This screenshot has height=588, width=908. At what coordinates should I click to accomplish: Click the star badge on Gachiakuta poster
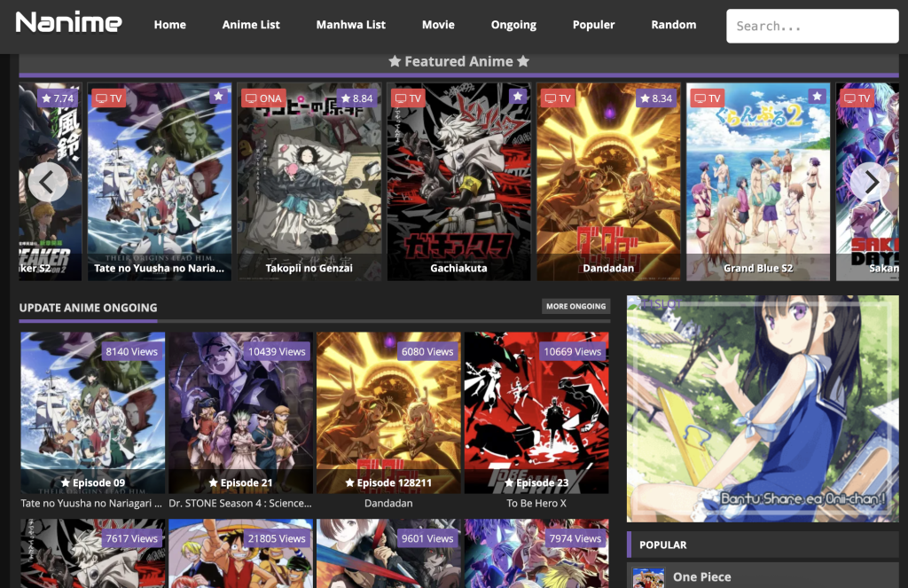point(518,97)
